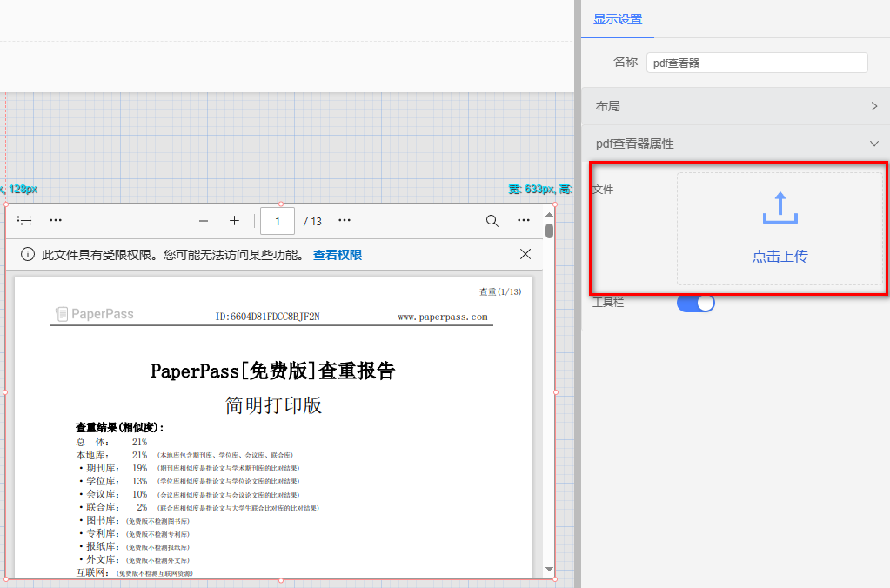Expand the 布局 section

click(736, 106)
